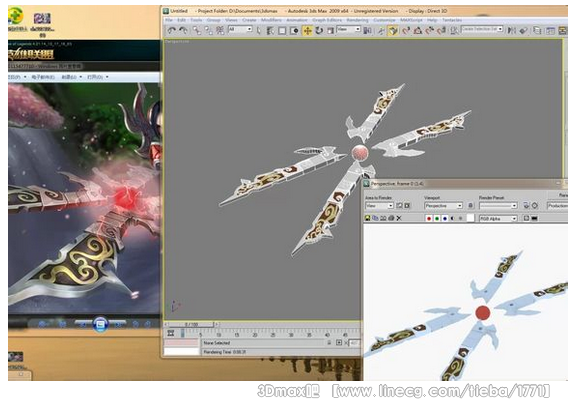
Task: Activate the Select and Scale tool
Action: pyautogui.click(x=331, y=31)
